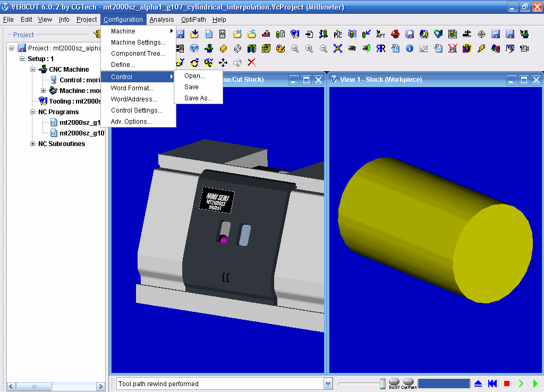Viewport: 544px width, 392px height.
Task: Click the Zoom to Box magnifier icon
Action: (295, 48)
